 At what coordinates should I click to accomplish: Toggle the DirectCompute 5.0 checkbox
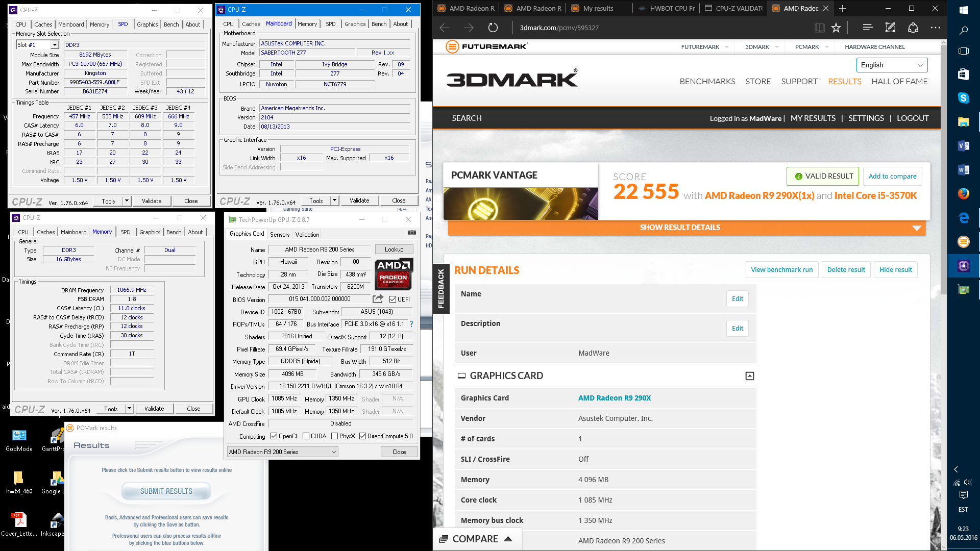pos(363,436)
